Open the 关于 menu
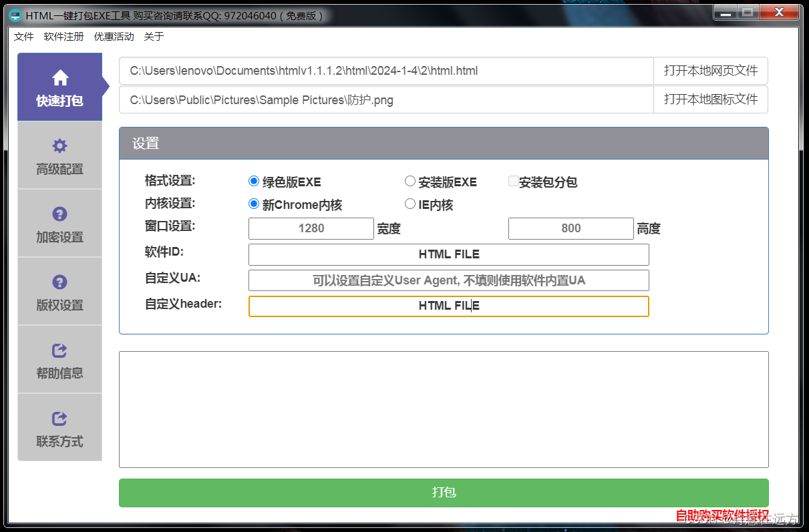 coord(154,36)
